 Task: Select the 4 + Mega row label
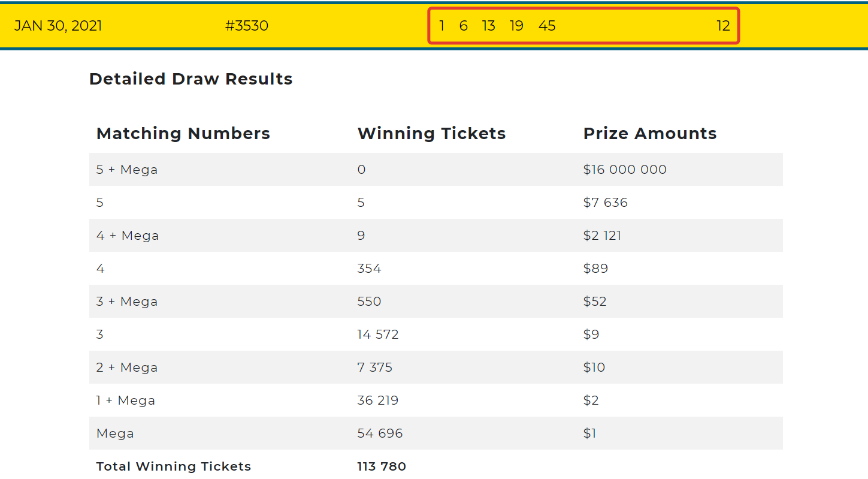[128, 236]
